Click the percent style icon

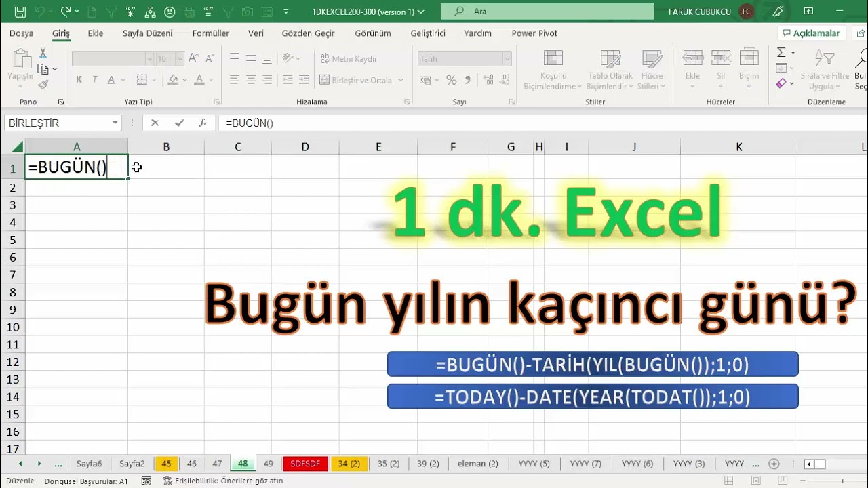(x=452, y=80)
